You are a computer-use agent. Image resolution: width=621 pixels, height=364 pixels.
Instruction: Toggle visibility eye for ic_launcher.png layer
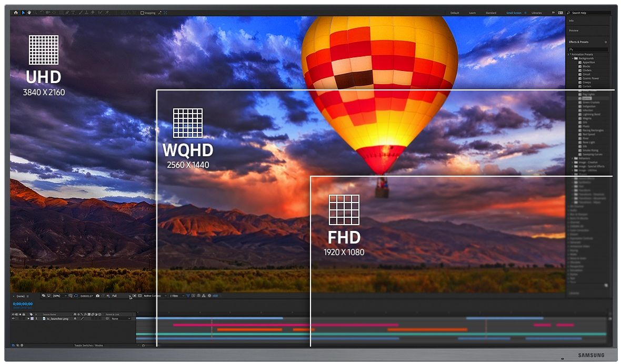(13, 319)
